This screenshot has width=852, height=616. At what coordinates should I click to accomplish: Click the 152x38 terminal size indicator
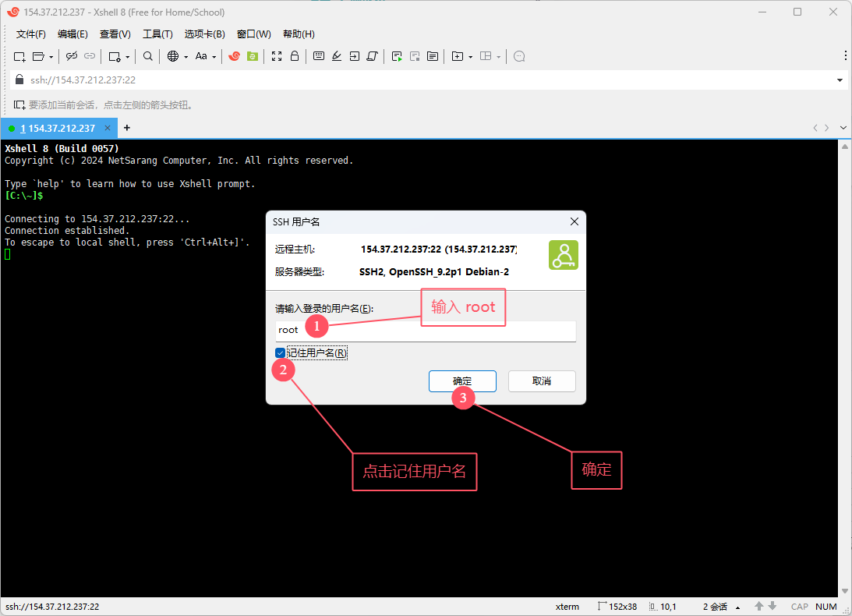coord(617,607)
